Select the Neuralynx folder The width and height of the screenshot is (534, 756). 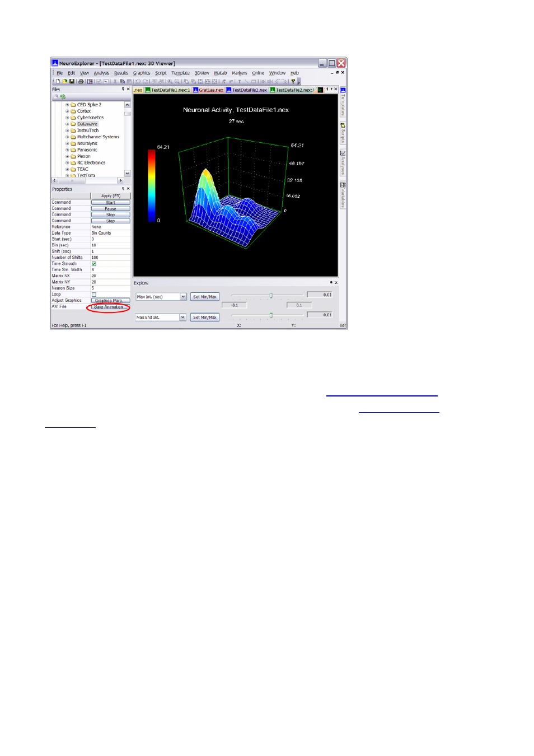[87, 143]
